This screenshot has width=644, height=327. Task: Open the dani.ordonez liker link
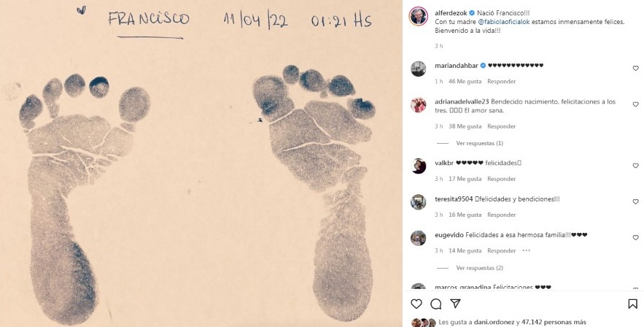point(489,322)
